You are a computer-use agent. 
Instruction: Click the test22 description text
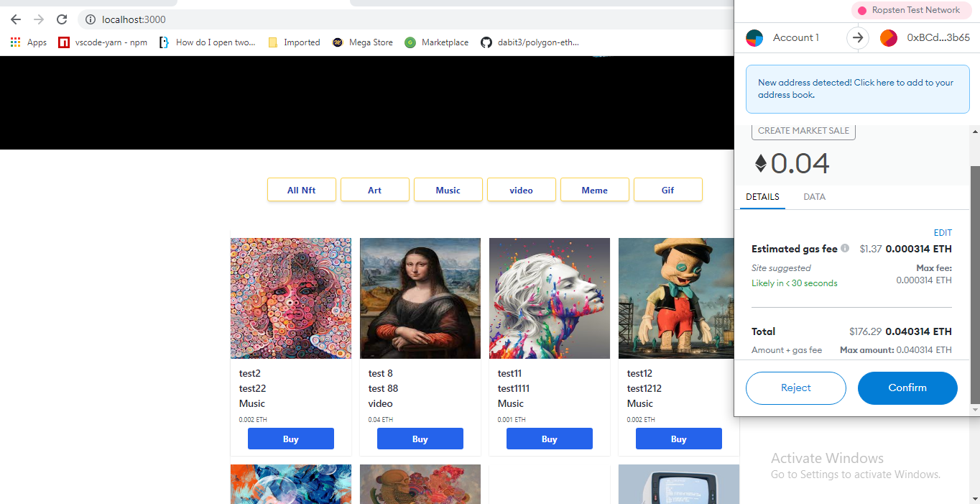click(x=252, y=388)
